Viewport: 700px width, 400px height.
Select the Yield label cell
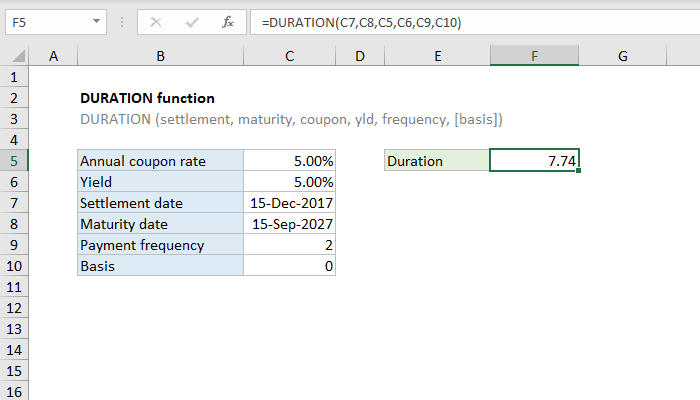[x=160, y=182]
